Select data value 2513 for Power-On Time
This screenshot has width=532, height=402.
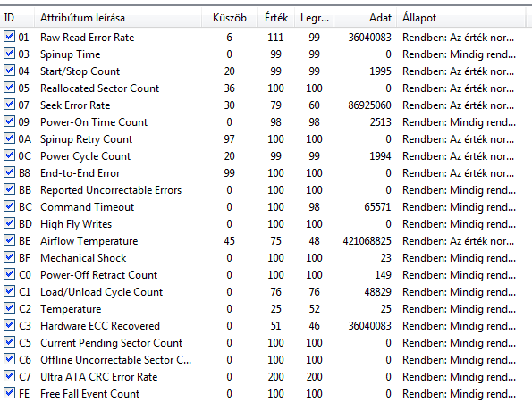click(380, 122)
